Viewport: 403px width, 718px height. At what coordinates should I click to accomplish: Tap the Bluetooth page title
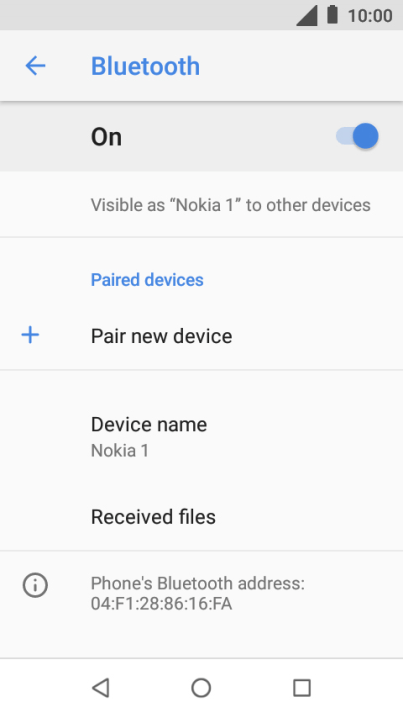click(145, 66)
